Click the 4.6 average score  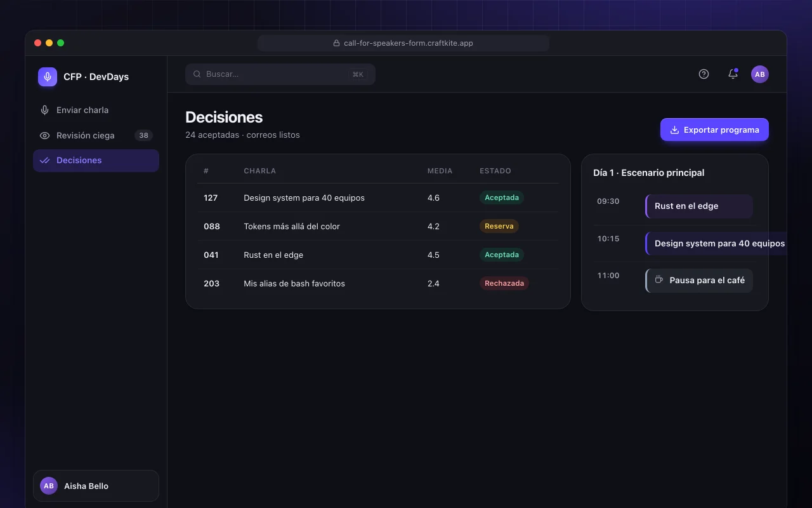pos(433,197)
